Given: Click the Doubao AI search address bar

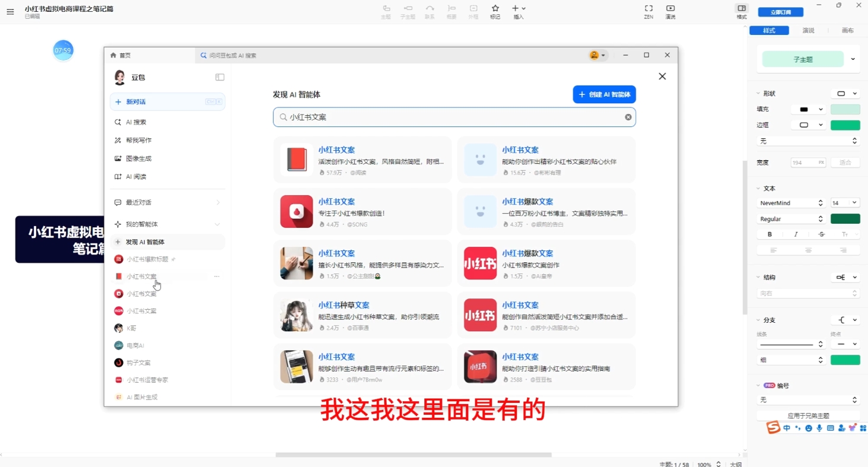Looking at the screenshot, I should (x=389, y=55).
